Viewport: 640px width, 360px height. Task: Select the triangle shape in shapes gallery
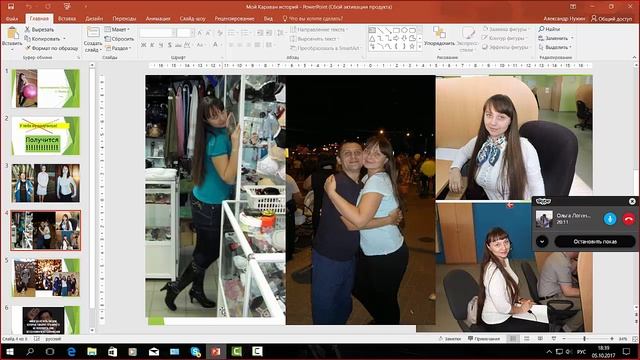(x=372, y=38)
